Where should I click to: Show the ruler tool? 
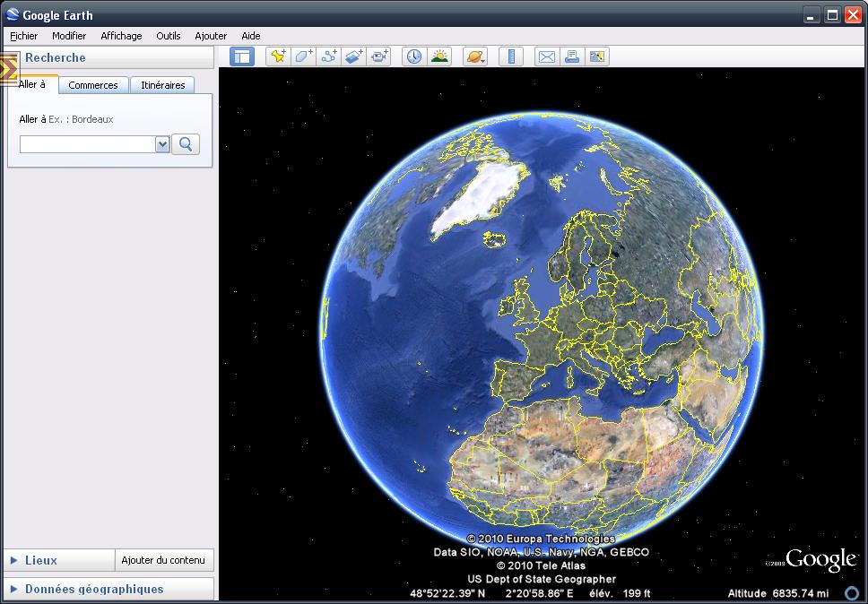[511, 56]
